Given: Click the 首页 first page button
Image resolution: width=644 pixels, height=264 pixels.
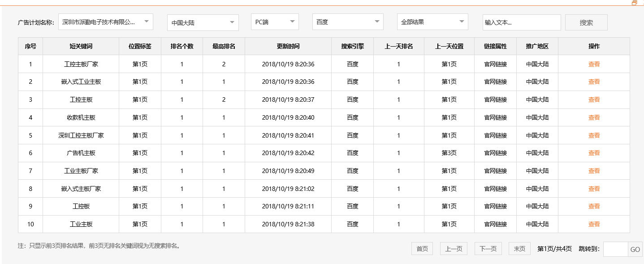Looking at the screenshot, I should [x=422, y=248].
